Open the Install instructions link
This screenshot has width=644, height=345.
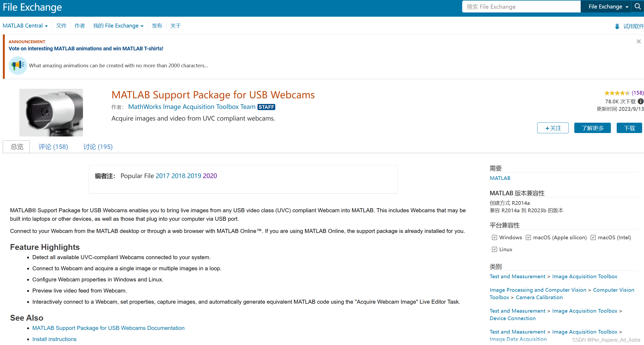pos(54,339)
